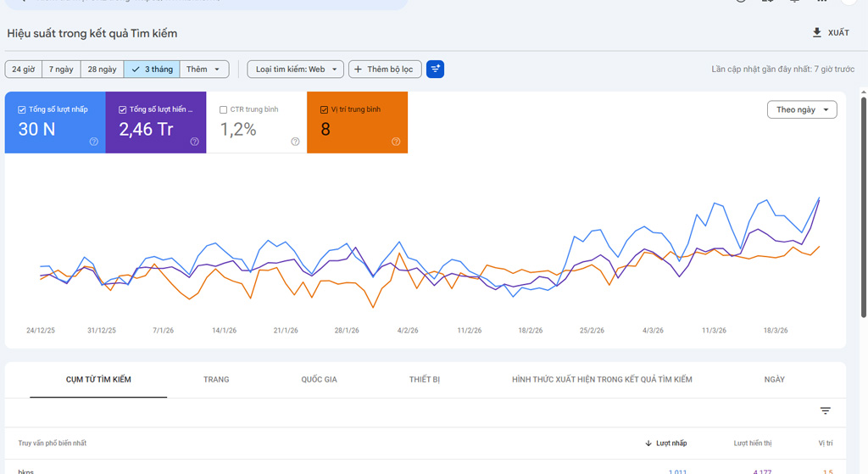Open help icon on total clicks card
This screenshot has width=868, height=474.
(x=94, y=142)
